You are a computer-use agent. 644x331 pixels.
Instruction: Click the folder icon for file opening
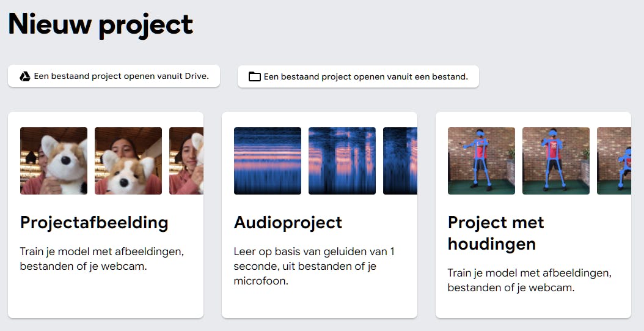255,76
